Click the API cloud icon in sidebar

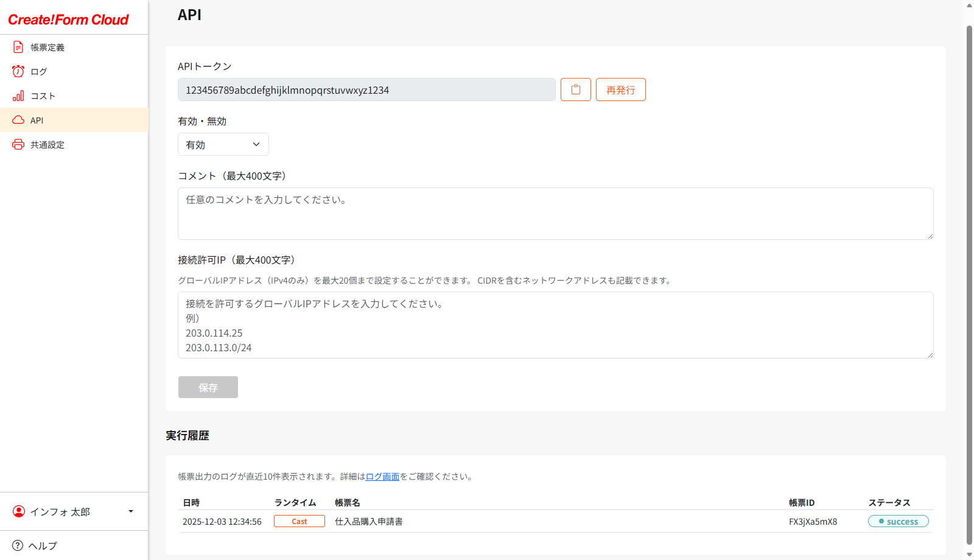[x=18, y=120]
